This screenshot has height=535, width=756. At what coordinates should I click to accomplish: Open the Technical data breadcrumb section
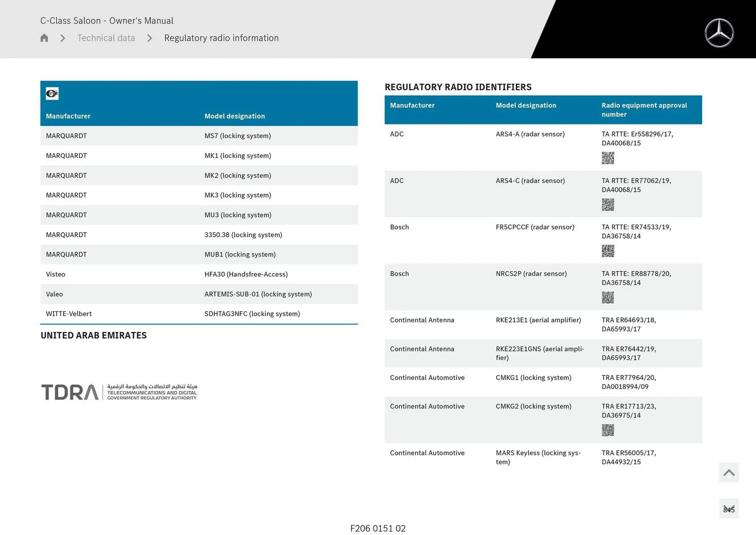coord(106,38)
